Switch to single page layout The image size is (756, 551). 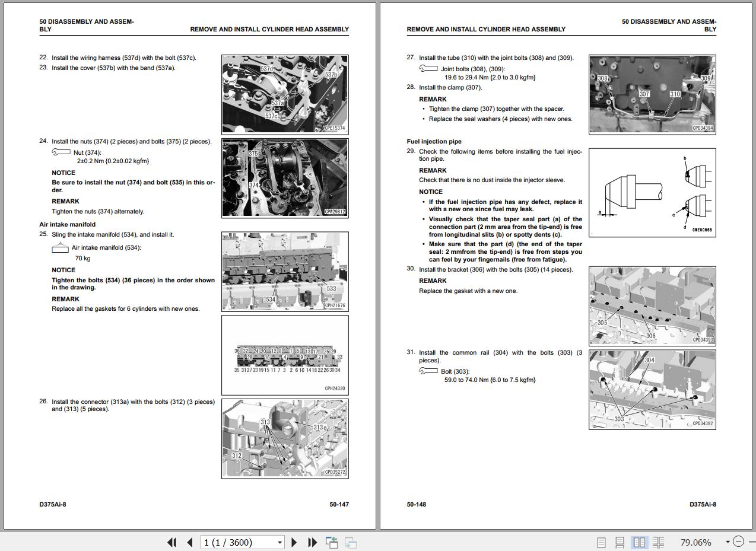[601, 542]
